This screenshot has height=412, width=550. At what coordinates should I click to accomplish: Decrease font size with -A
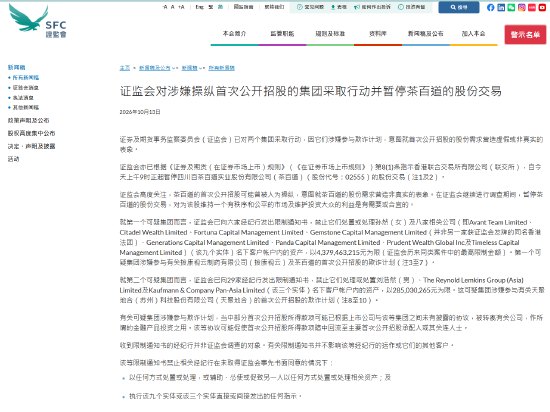165,7
